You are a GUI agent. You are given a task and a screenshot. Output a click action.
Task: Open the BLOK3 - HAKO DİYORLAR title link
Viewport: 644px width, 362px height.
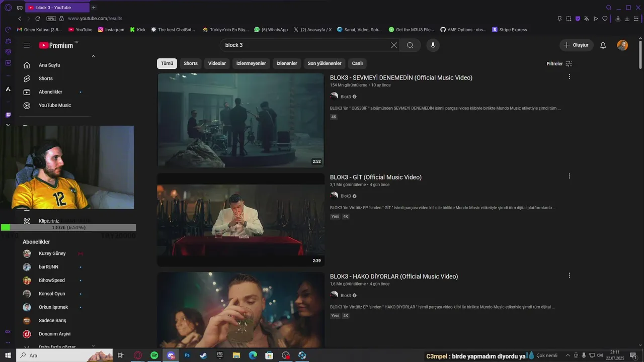(x=394, y=277)
